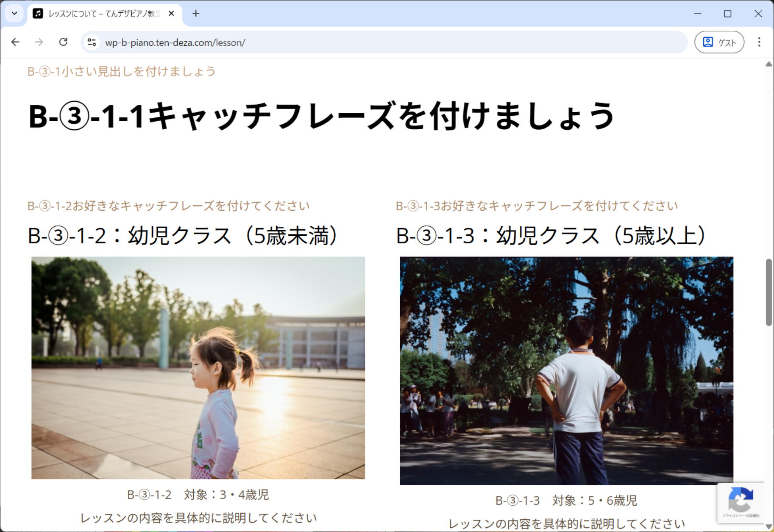Select the レッスンについて browser tab
The width and height of the screenshot is (774, 532).
[103, 14]
